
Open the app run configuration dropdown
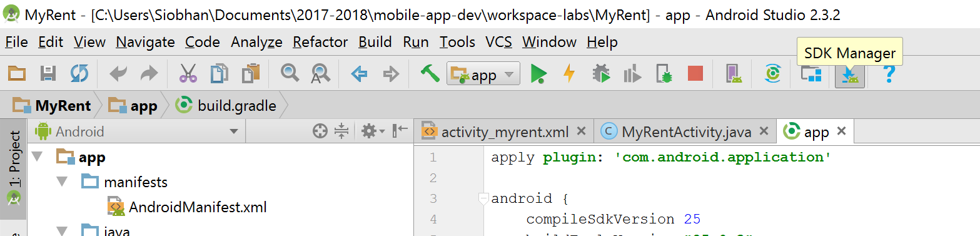point(483,74)
